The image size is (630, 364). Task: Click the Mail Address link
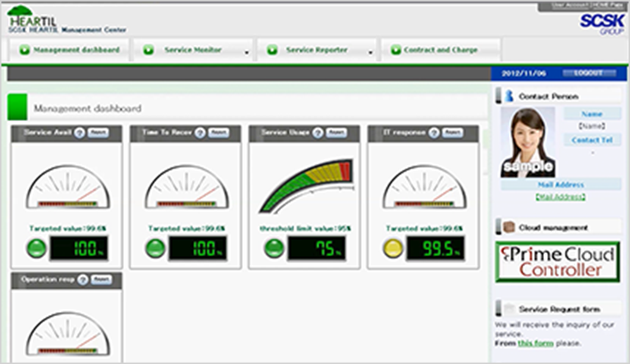560,197
